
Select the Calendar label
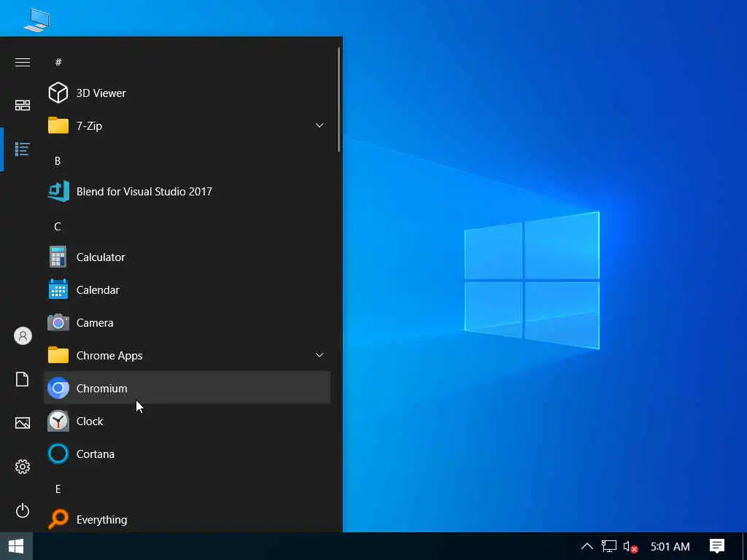(98, 290)
